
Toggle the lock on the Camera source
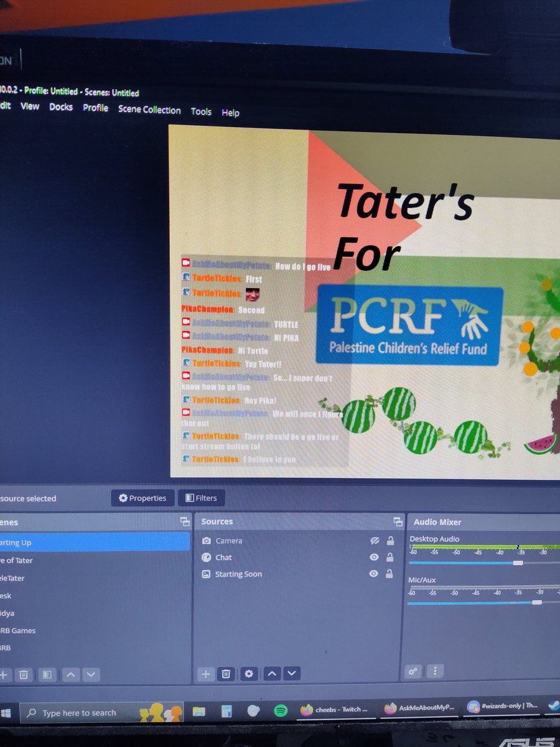point(390,541)
